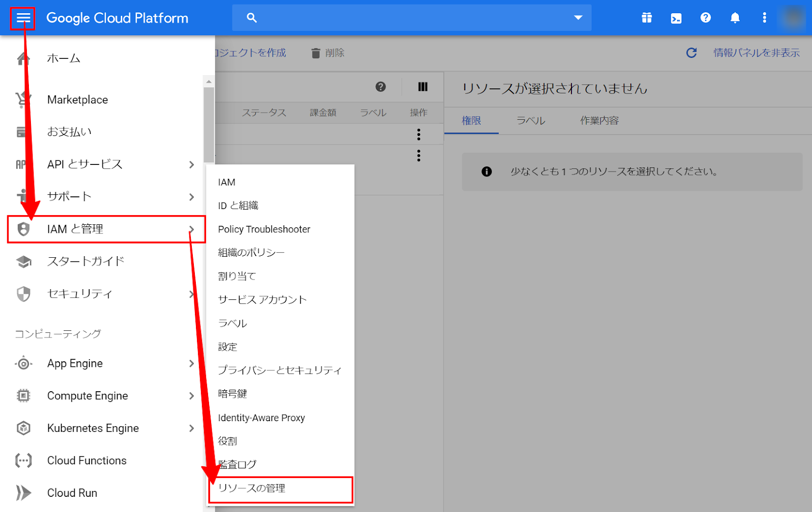Click the info icon in resource notice
This screenshot has width=812, height=512.
[x=487, y=172]
